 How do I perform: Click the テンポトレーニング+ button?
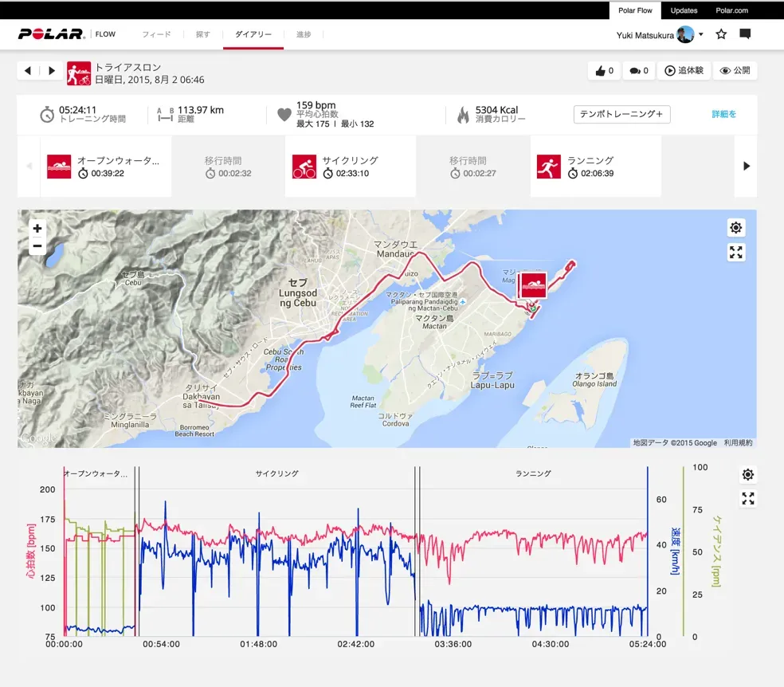pyautogui.click(x=621, y=114)
